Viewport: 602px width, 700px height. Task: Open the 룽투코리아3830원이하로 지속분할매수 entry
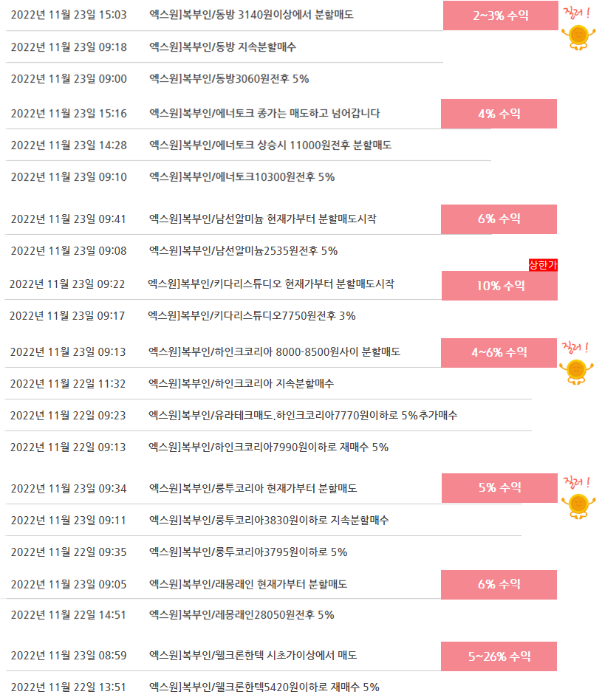(269, 520)
